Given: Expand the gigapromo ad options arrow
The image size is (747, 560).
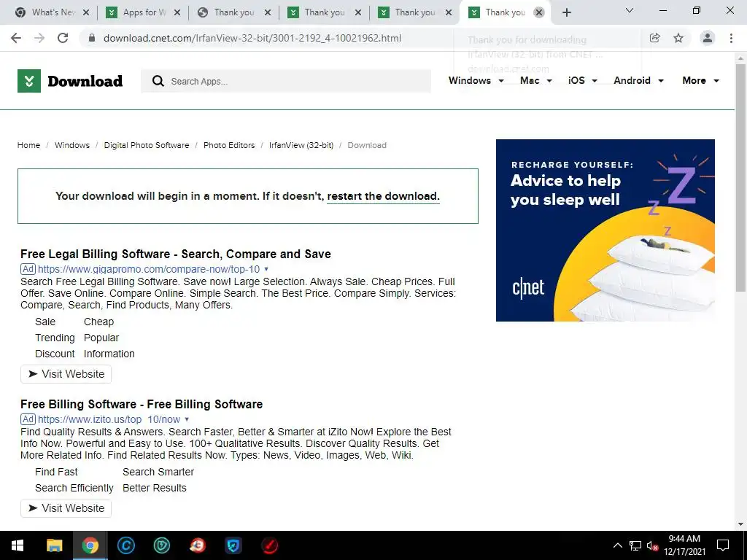Looking at the screenshot, I should point(266,269).
